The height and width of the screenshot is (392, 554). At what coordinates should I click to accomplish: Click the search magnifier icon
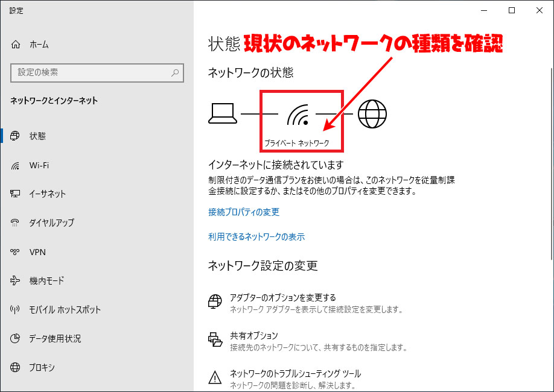point(175,73)
